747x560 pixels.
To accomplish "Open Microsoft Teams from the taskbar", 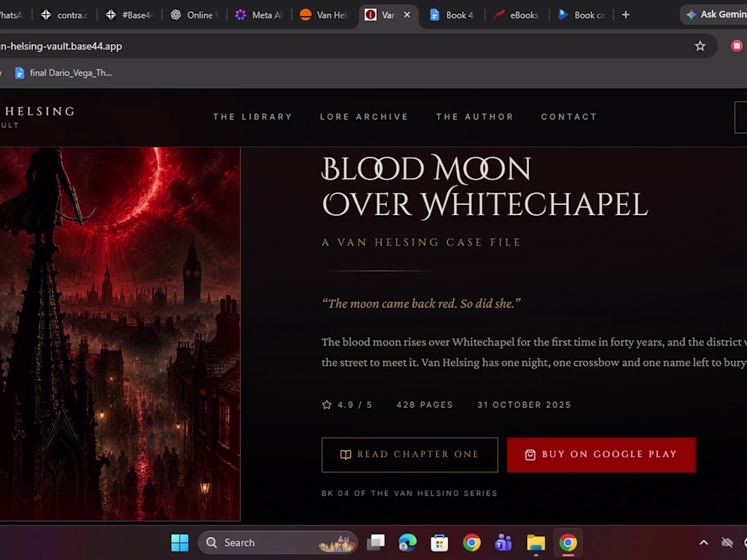I will pyautogui.click(x=504, y=542).
